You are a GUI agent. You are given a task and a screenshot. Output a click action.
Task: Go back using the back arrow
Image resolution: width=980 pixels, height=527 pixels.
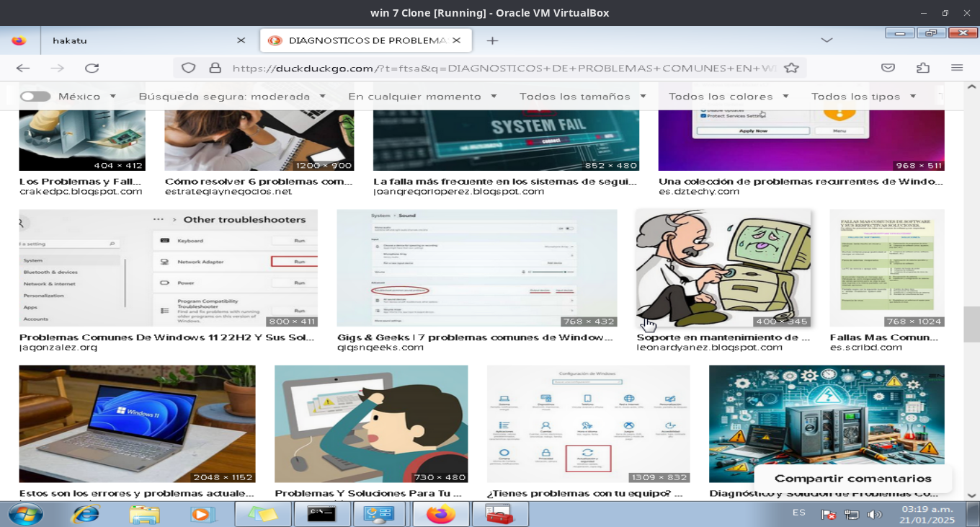click(x=23, y=68)
